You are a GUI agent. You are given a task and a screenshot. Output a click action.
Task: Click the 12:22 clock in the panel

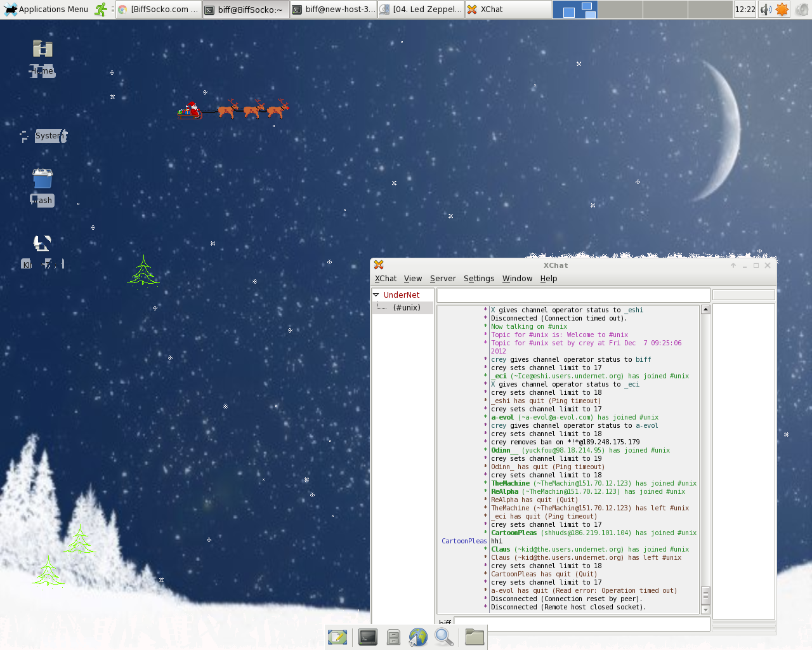pos(745,10)
